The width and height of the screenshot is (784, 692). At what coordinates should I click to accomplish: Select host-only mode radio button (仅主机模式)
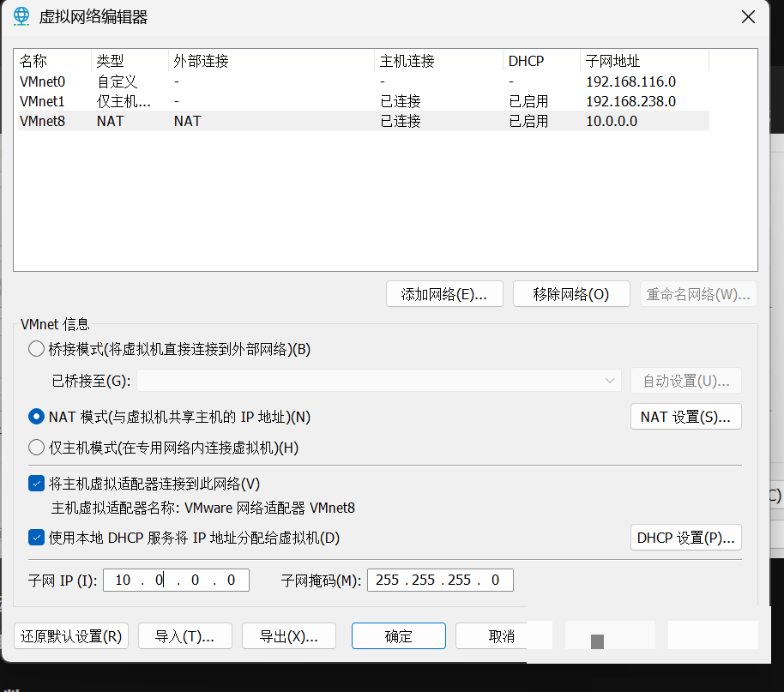click(x=36, y=447)
